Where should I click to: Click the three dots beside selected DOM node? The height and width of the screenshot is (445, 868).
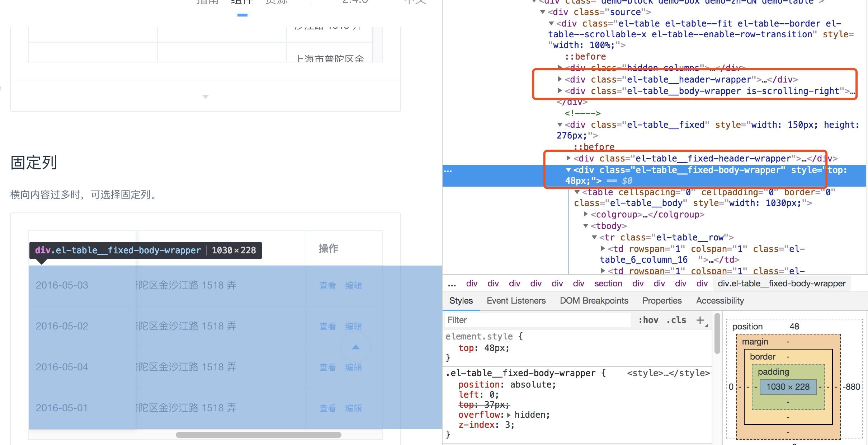[x=448, y=171]
